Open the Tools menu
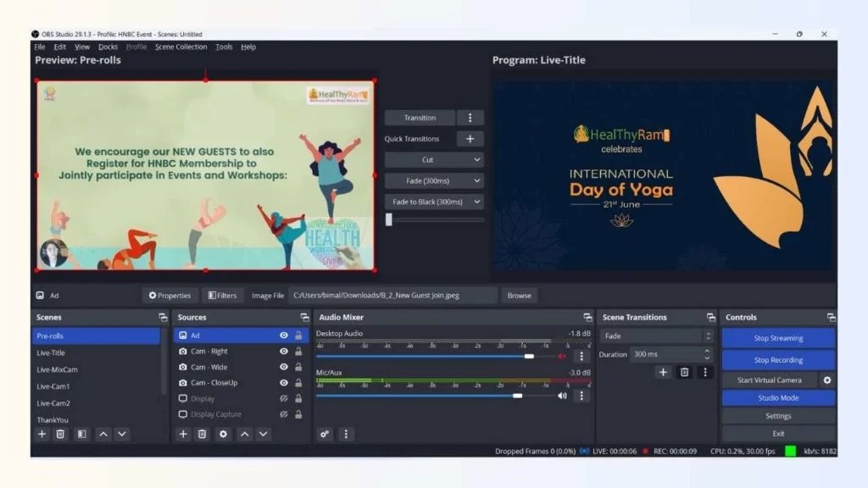The width and height of the screenshot is (868, 488). point(224,47)
